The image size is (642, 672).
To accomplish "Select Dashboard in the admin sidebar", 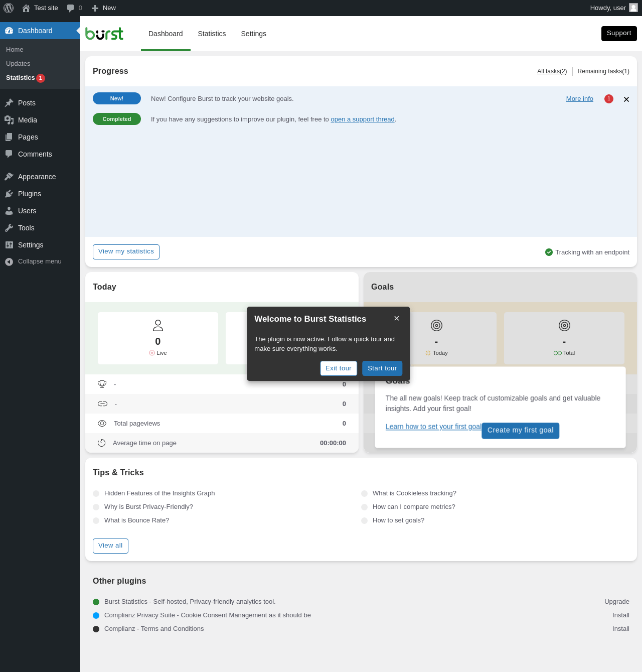I will tap(40, 31).
